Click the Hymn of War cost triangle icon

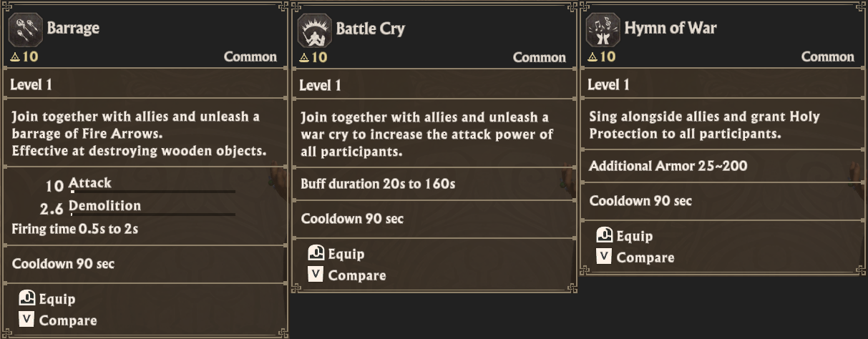[x=593, y=57]
